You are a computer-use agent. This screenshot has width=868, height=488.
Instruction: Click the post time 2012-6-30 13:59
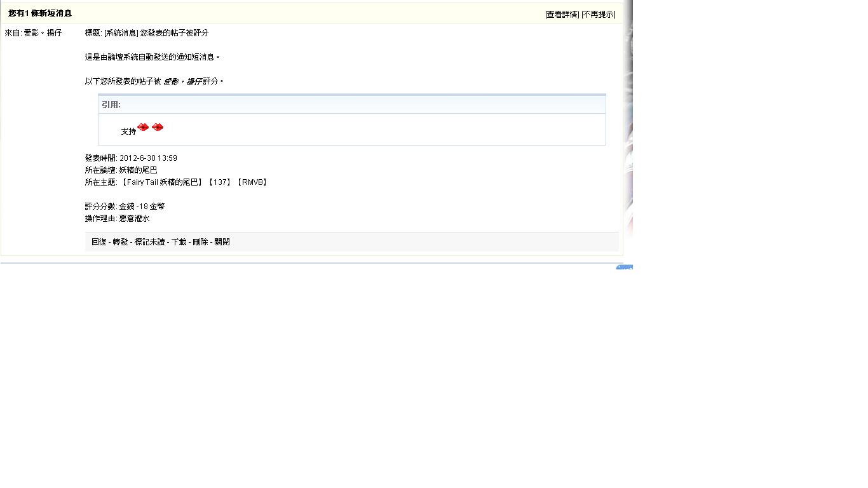click(x=148, y=158)
